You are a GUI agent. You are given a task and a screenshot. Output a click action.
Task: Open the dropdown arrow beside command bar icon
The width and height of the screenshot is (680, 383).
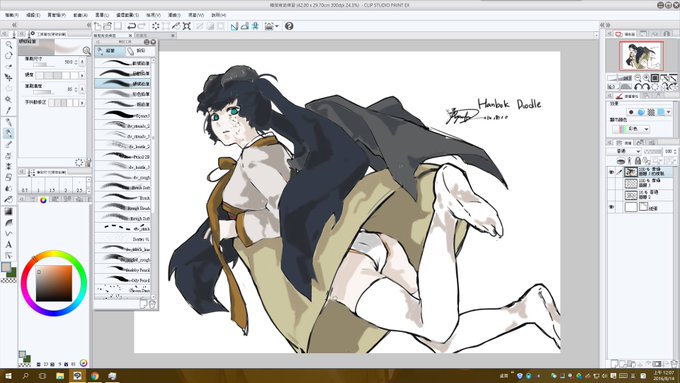[276, 26]
